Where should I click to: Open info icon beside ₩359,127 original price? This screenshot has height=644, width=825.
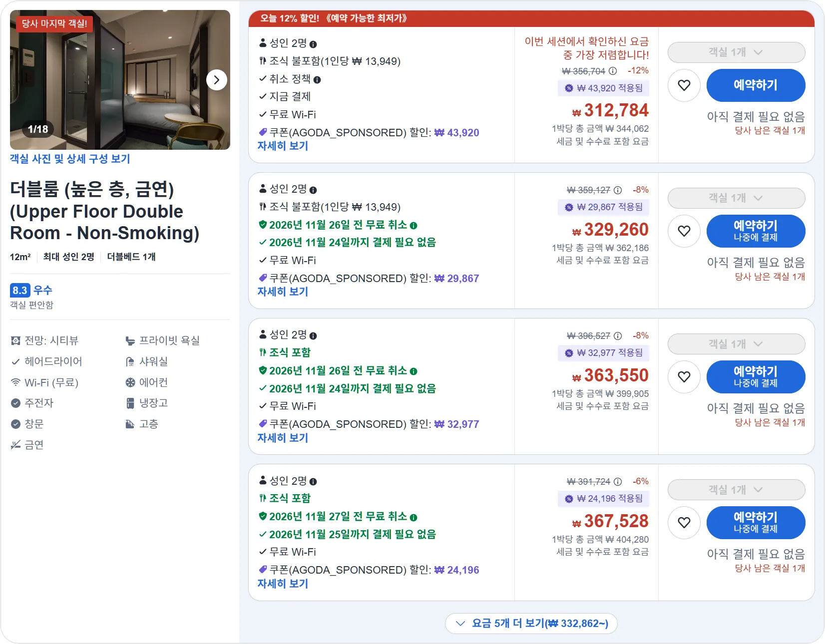click(x=618, y=190)
